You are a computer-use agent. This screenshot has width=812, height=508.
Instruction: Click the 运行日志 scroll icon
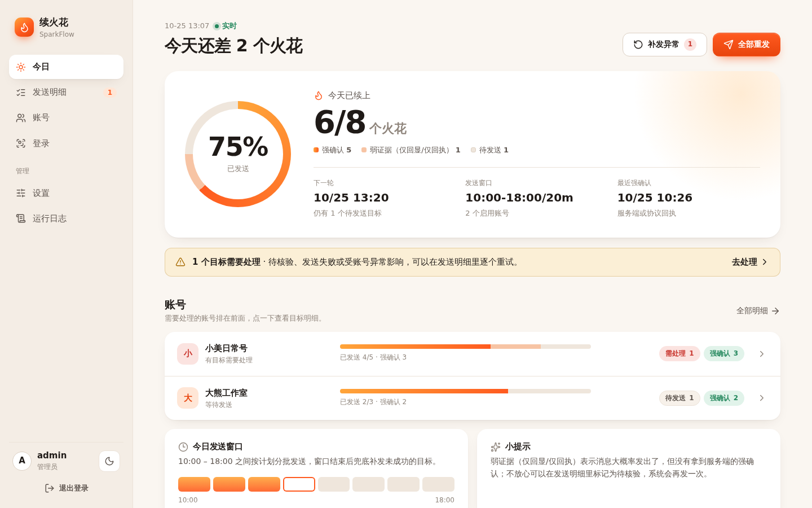pyautogui.click(x=21, y=218)
